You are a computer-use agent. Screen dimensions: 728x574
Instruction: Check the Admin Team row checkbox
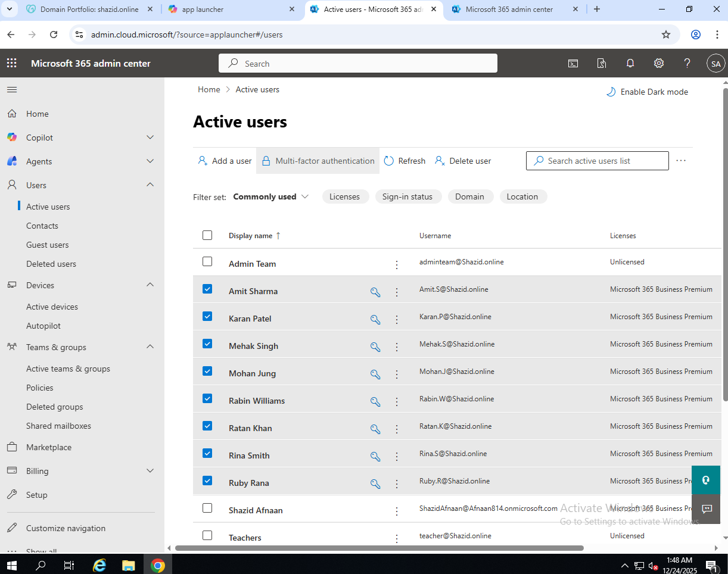[x=207, y=261]
